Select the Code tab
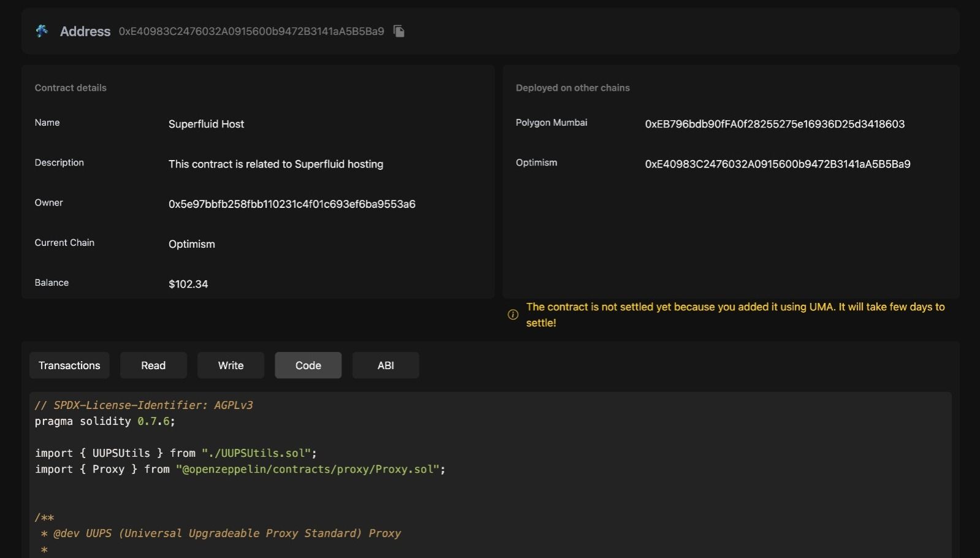 click(x=308, y=365)
